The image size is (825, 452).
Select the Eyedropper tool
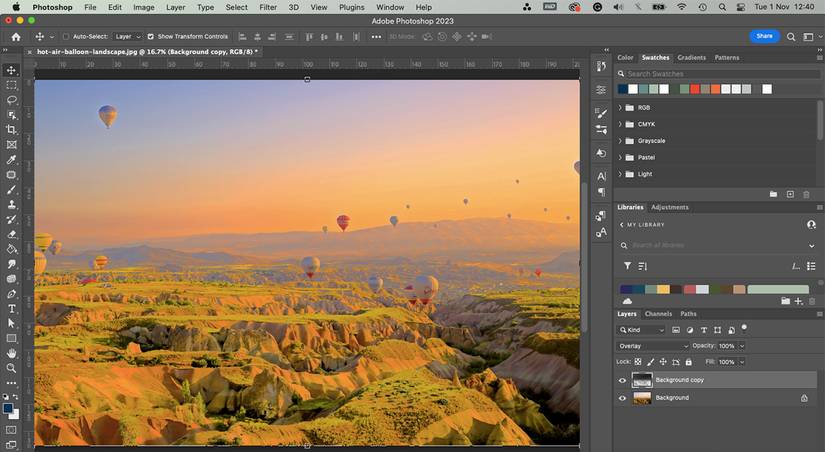[x=11, y=159]
